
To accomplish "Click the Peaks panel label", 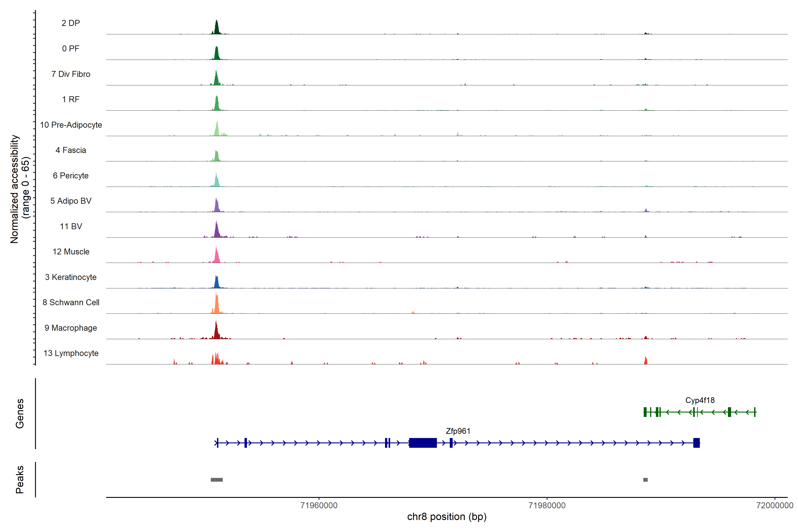I will [x=20, y=479].
